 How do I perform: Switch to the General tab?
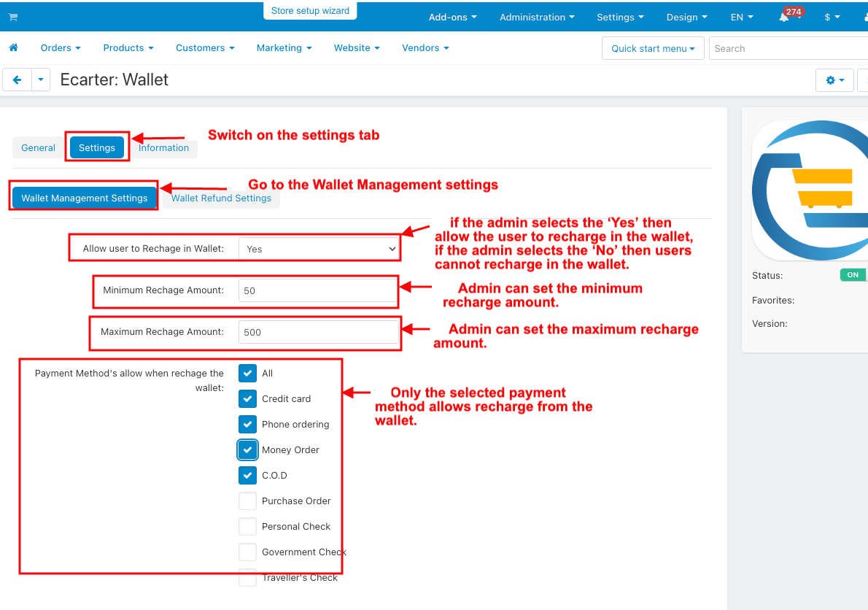click(38, 148)
